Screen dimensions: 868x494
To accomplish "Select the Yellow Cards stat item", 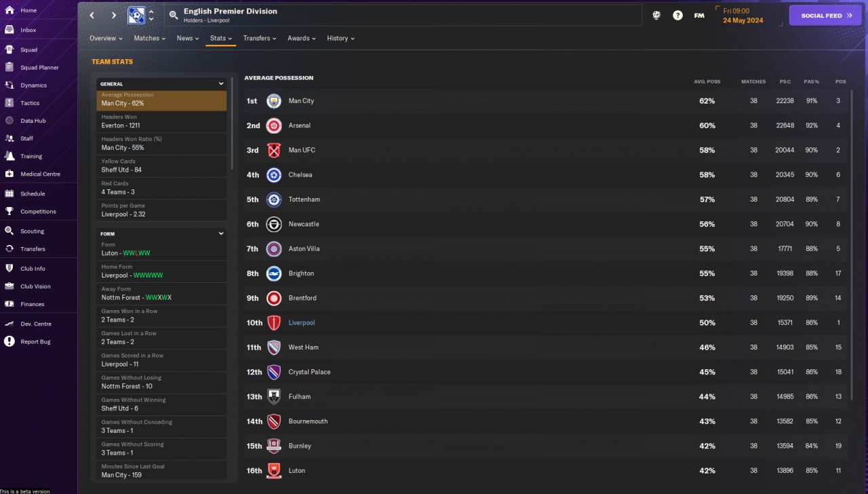I will (x=161, y=166).
